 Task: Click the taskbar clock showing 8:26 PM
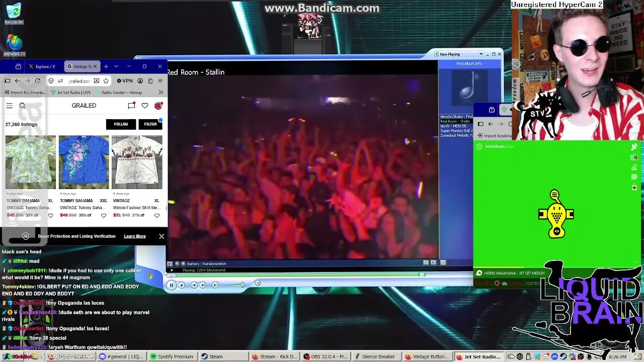pos(618,357)
